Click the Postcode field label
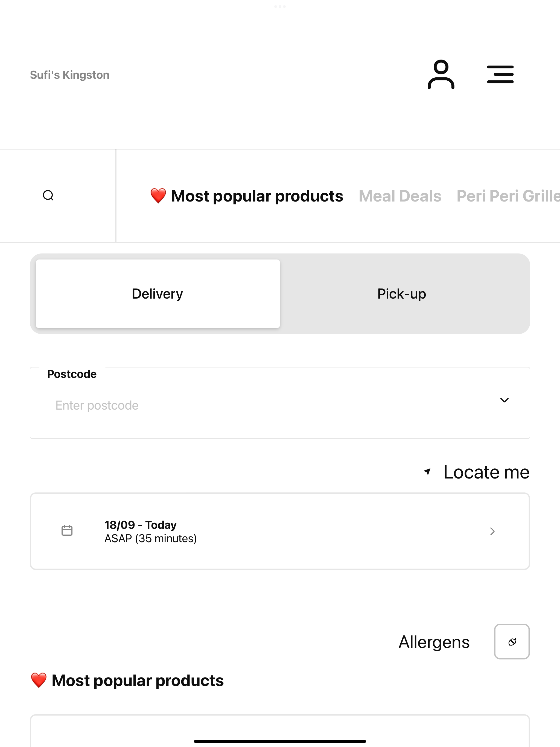 click(x=72, y=374)
